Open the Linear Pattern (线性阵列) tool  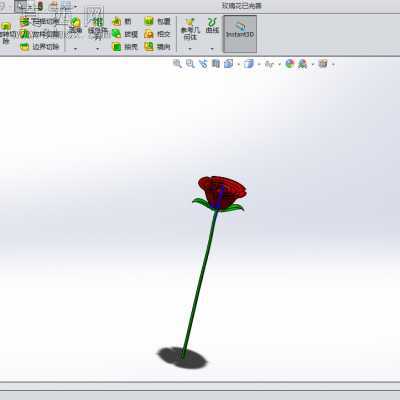click(97, 28)
